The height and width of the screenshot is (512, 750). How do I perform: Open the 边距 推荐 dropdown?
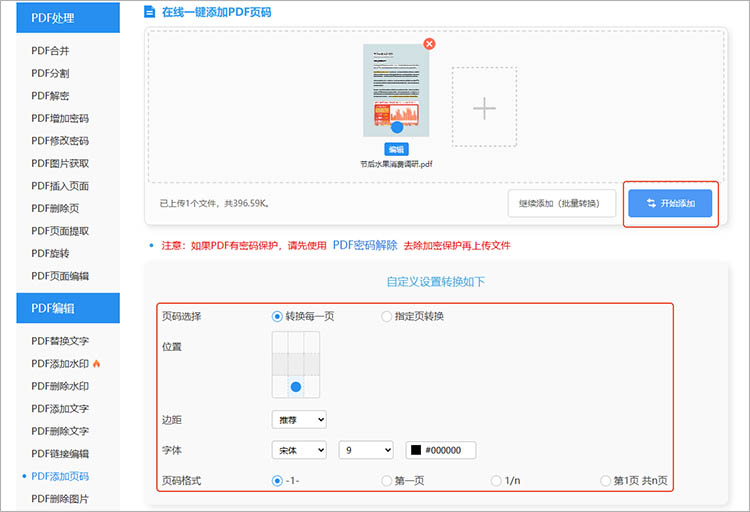tap(299, 420)
